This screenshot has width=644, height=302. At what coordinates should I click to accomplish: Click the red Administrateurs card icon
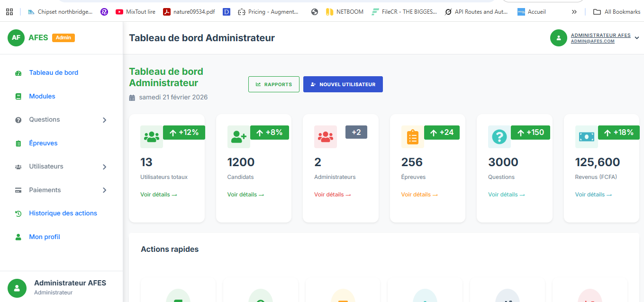[x=325, y=137]
